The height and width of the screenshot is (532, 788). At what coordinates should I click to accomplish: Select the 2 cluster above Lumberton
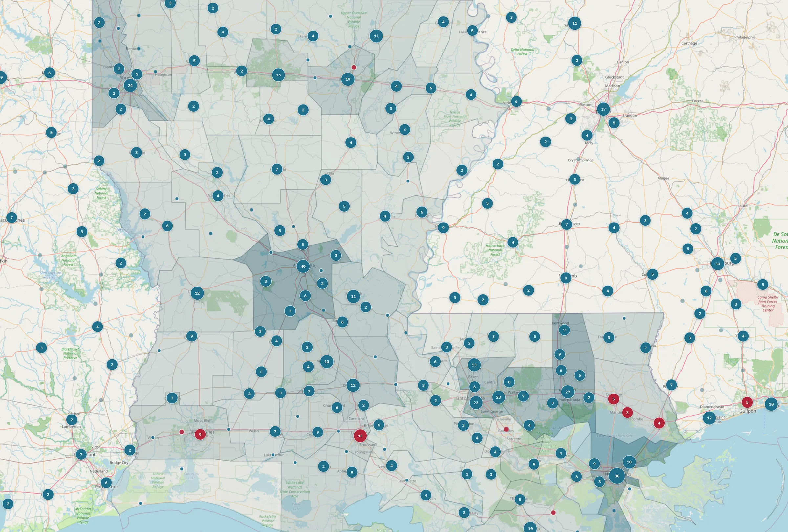coord(72,419)
